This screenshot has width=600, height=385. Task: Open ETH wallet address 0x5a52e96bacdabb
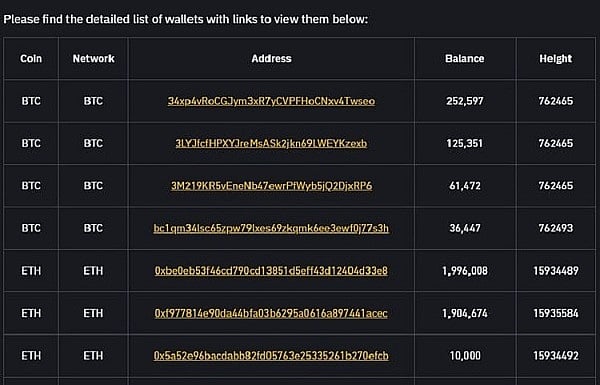(271, 356)
